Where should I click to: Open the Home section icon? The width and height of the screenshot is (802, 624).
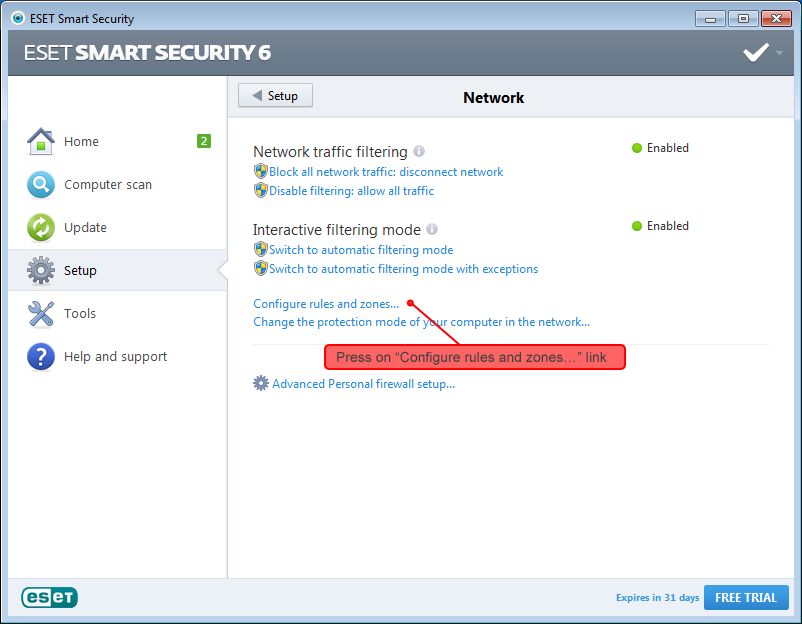point(41,141)
